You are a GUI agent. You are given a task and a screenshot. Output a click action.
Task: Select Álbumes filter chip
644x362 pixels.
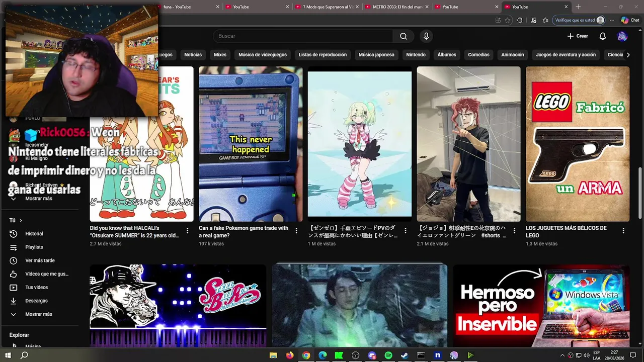point(447,54)
